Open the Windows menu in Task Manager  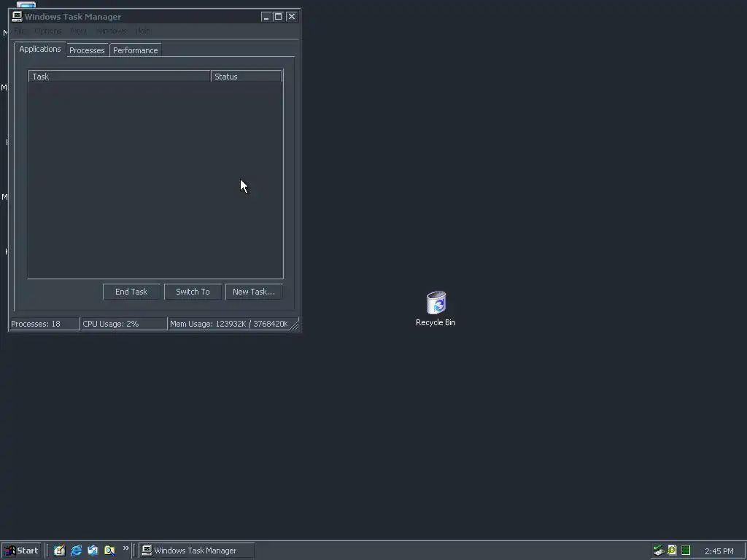[111, 31]
